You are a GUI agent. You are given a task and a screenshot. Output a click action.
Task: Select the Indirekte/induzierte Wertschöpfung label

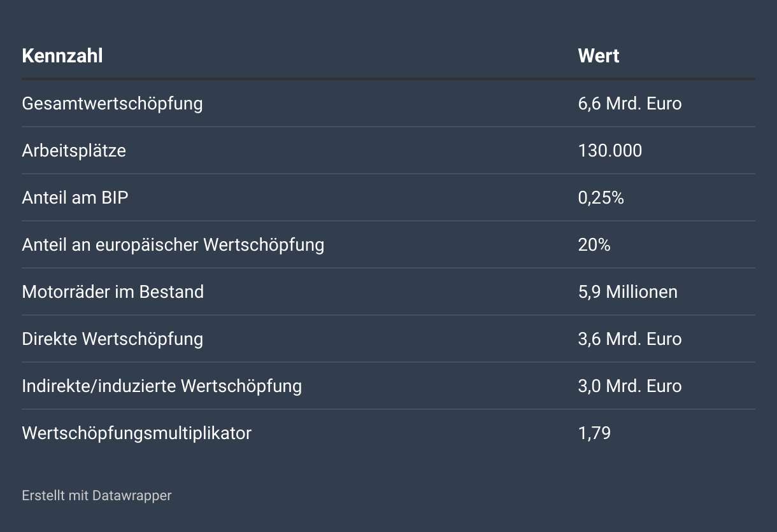pos(162,386)
